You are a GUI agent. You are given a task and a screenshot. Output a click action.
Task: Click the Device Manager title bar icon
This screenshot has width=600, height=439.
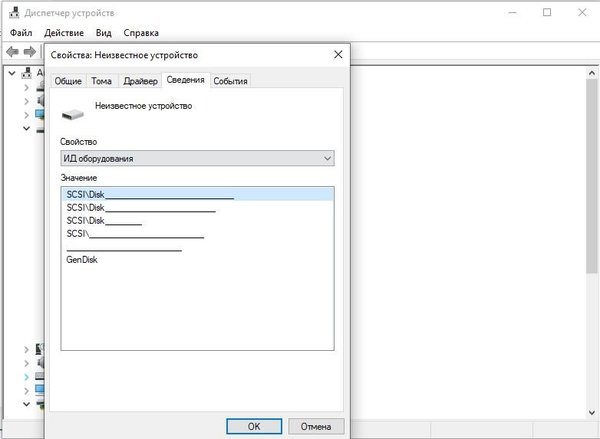(11, 13)
